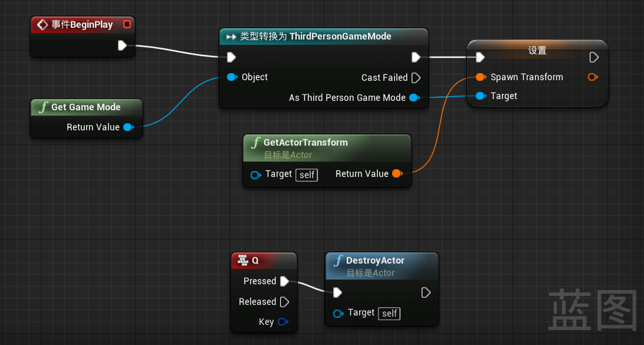644x345 pixels.
Task: Click Get Game Mode Return Value pin
Action: pyautogui.click(x=128, y=127)
